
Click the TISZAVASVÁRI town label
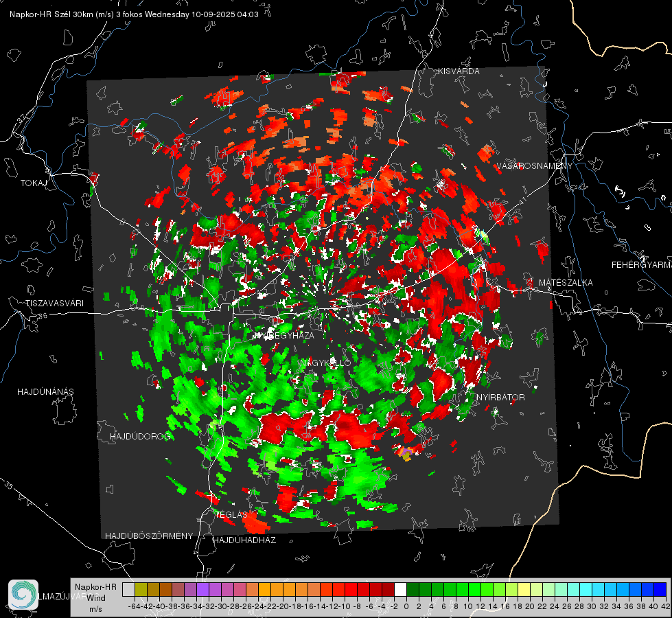point(55,304)
